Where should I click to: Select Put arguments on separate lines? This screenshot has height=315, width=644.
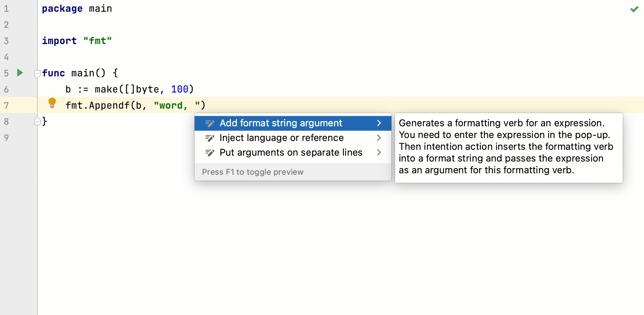coord(291,153)
